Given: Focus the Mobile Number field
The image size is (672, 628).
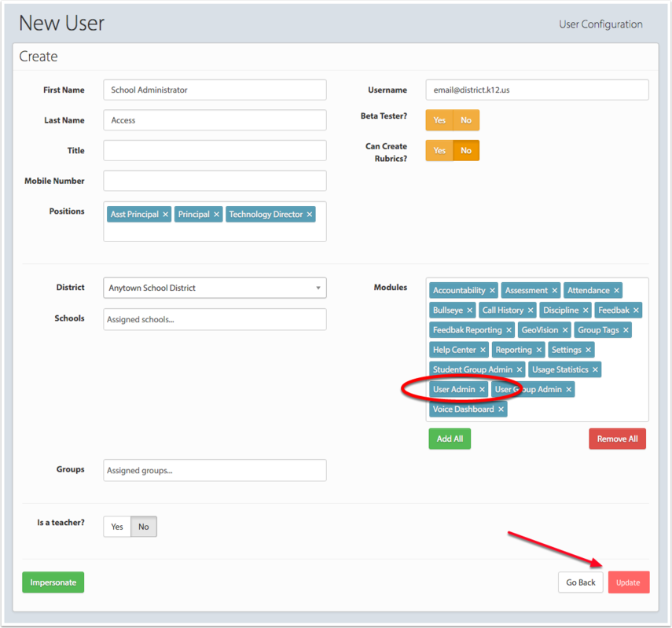Looking at the screenshot, I should click(215, 181).
